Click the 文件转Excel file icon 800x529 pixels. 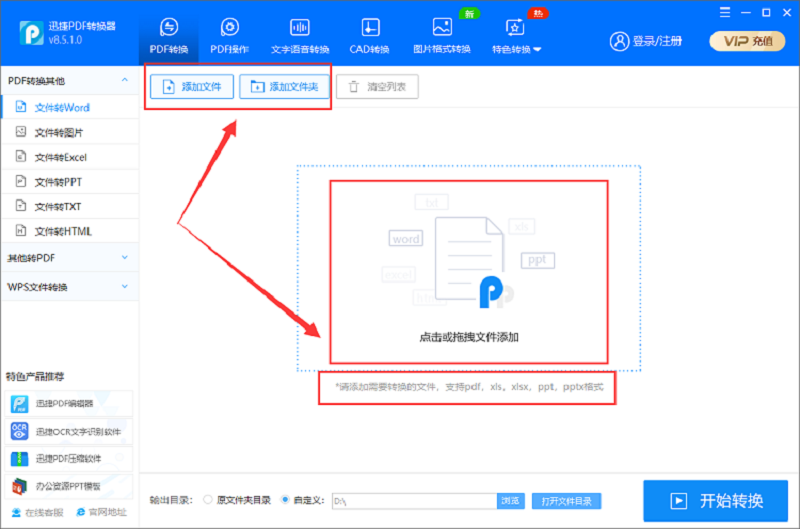point(21,156)
